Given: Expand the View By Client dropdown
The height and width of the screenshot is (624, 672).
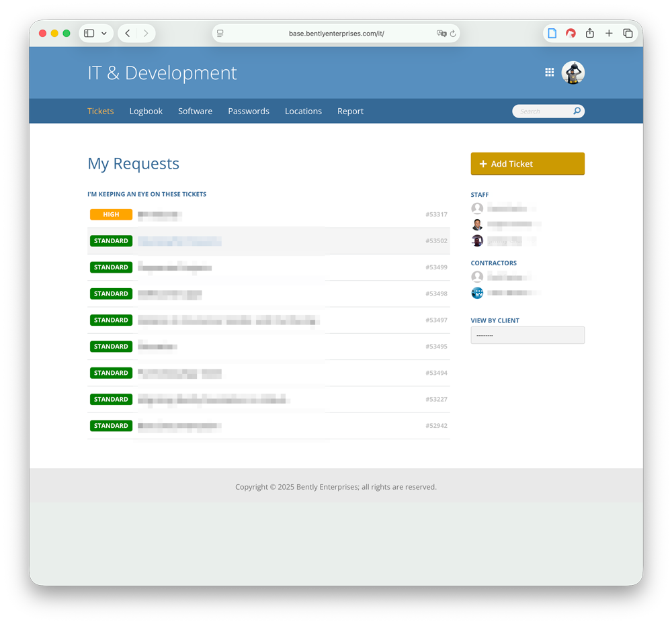Looking at the screenshot, I should click(528, 335).
